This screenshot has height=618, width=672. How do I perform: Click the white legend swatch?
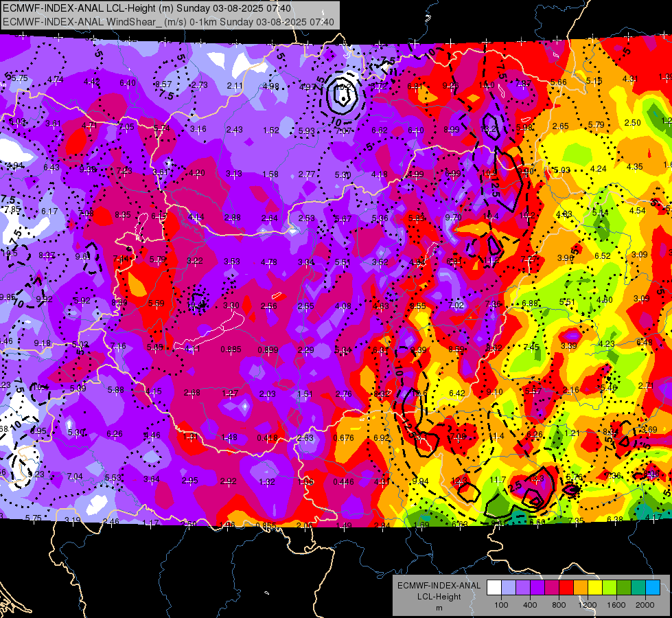[x=494, y=588]
